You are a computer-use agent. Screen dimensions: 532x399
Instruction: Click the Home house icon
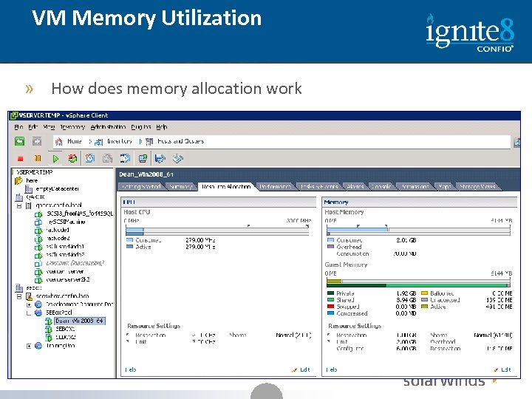58,141
